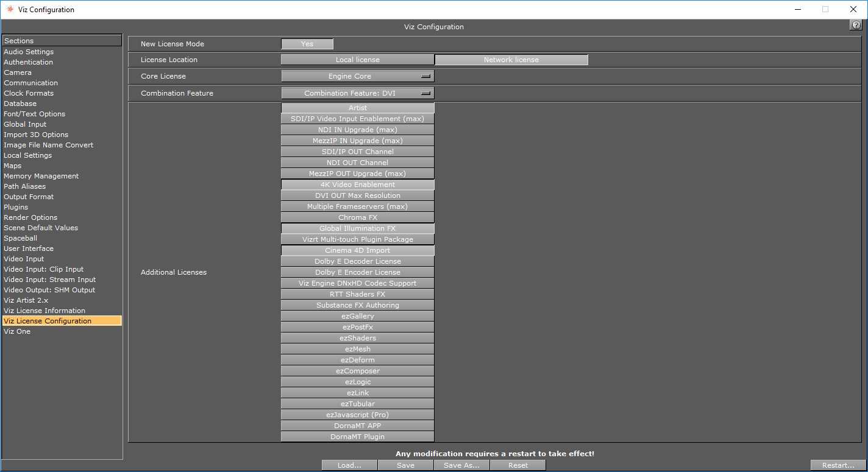Open the Font/Text Options section

[62, 114]
